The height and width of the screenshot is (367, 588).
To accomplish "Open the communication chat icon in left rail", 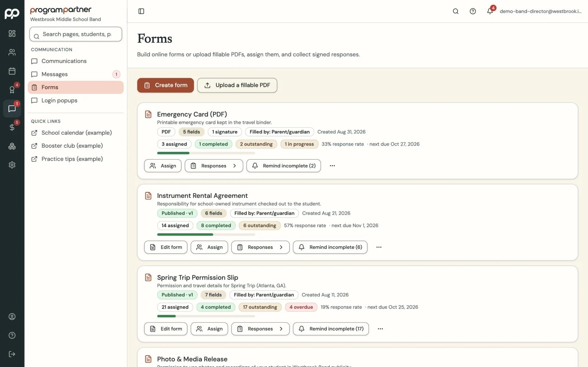I will click(x=12, y=108).
